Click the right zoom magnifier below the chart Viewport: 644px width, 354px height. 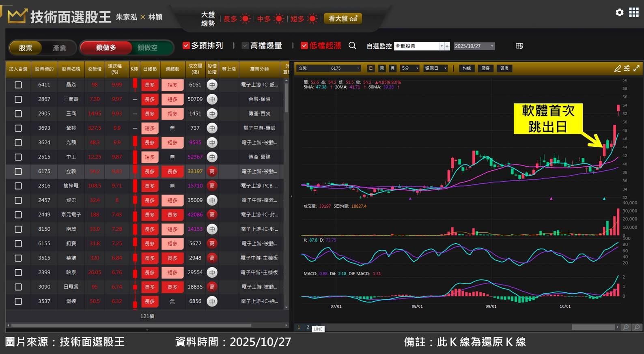[x=637, y=327]
